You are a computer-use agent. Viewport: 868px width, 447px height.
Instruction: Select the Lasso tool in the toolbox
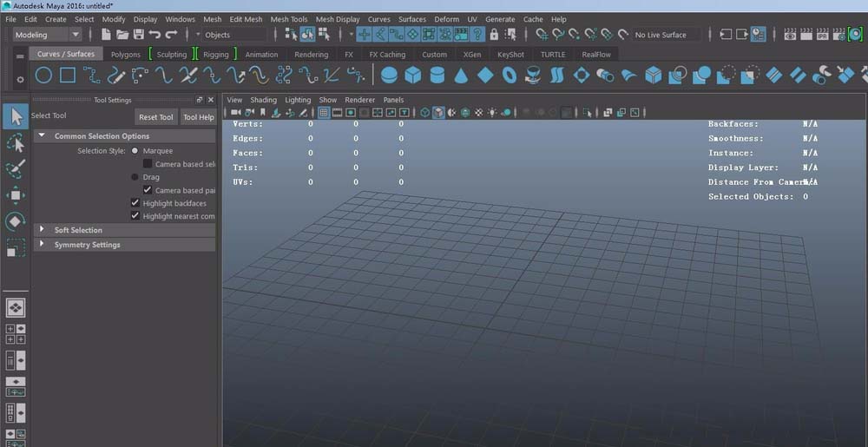click(x=16, y=144)
